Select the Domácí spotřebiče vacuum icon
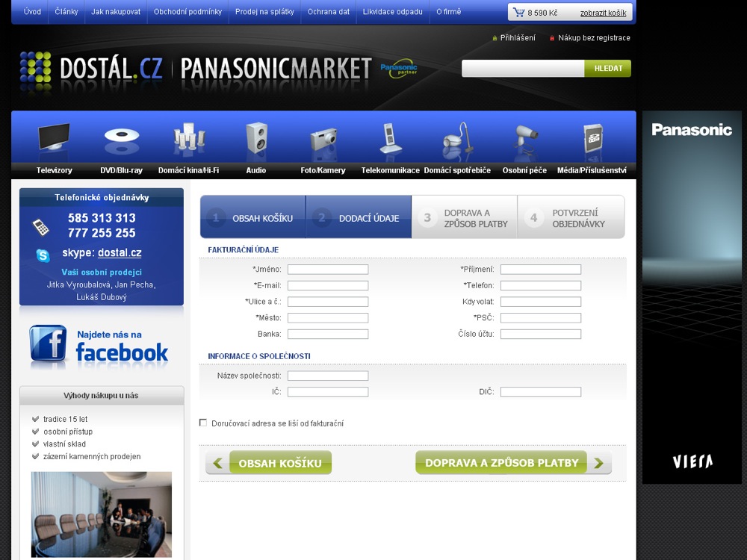 click(456, 140)
